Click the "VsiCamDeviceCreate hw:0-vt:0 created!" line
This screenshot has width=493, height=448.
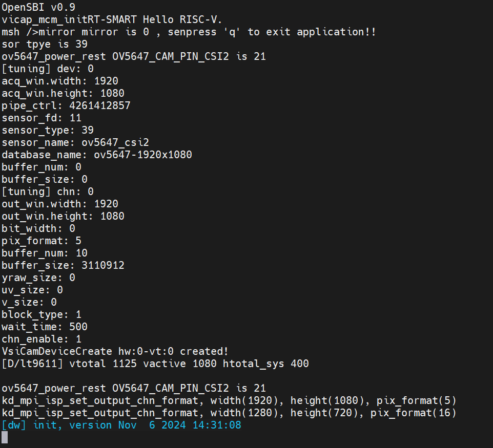[115, 351]
